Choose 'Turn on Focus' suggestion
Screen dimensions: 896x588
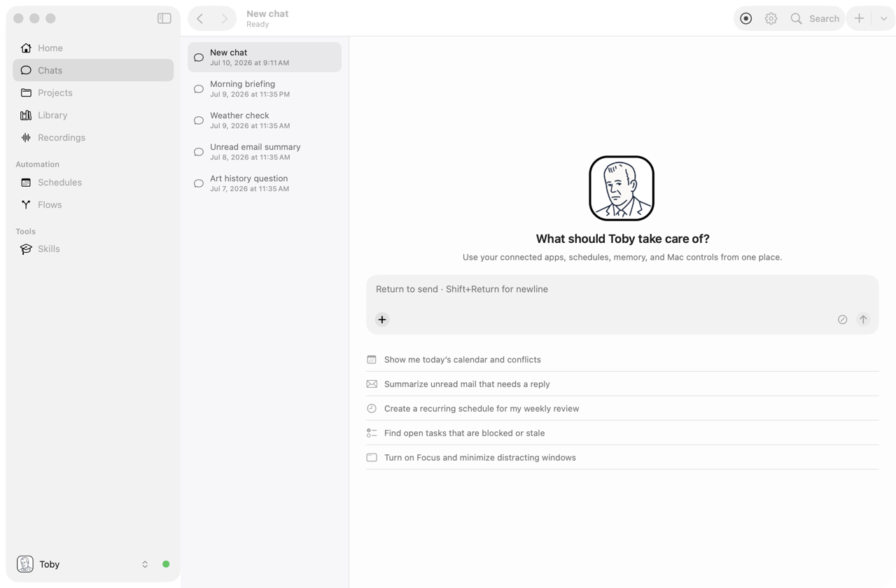point(622,458)
